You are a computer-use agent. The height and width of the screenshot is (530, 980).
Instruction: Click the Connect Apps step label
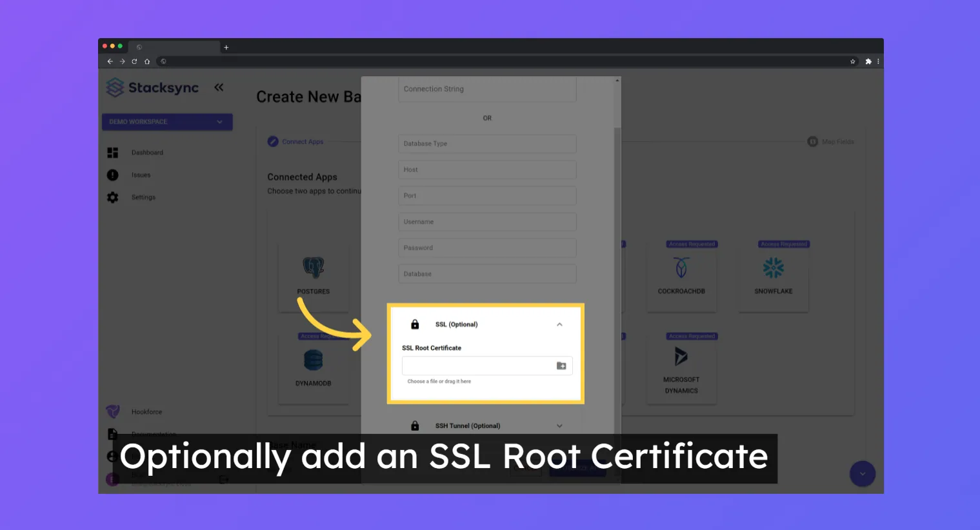tap(303, 142)
